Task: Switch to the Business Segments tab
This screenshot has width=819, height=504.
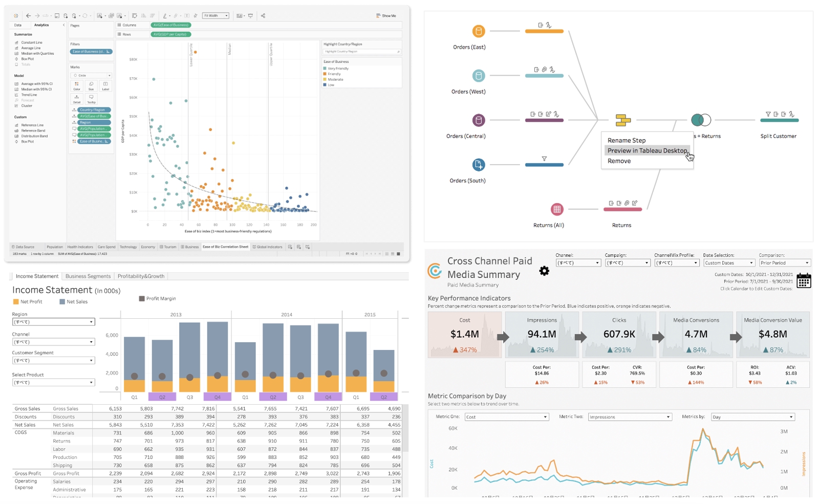Action: [x=88, y=276]
